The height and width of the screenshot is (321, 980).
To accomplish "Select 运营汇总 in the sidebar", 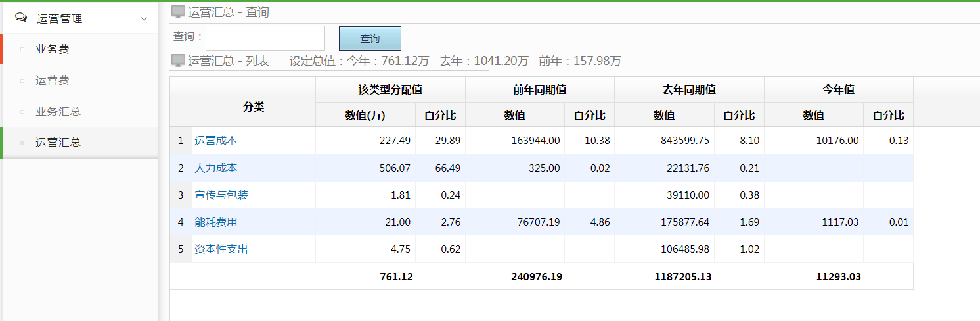I will coord(58,142).
